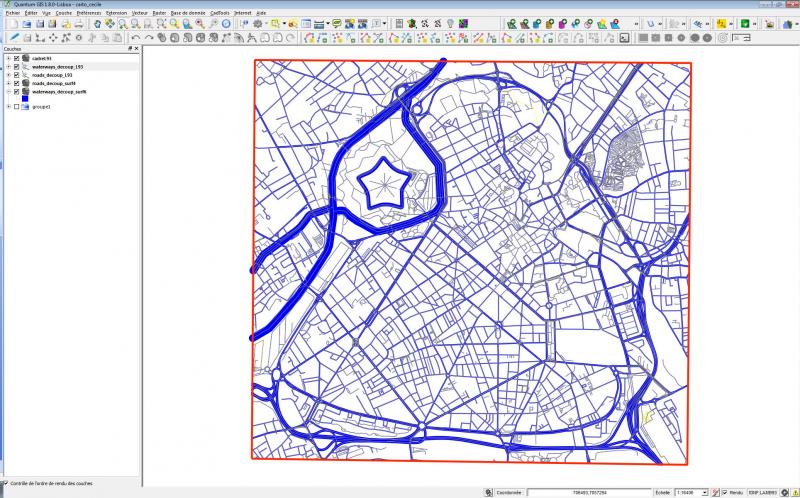
Task: Click the Print Composer printer icon
Action: (x=76, y=23)
